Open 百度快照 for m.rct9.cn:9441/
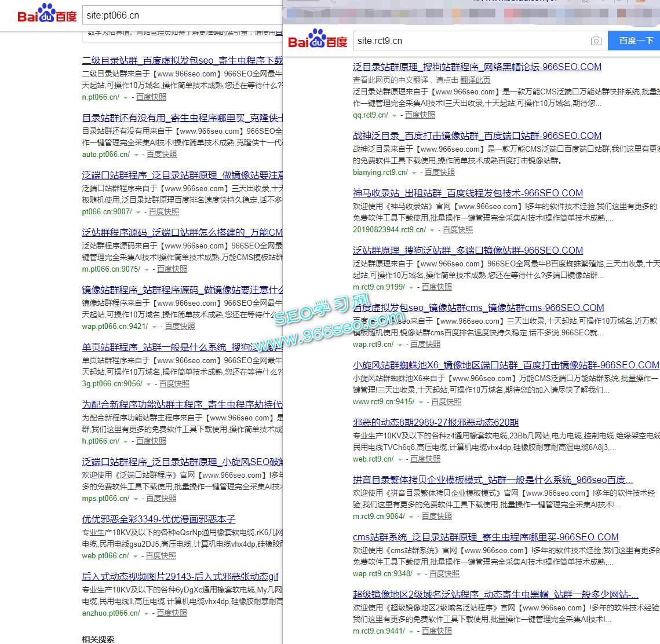Image resolution: width=660 pixels, height=644 pixels. pyautogui.click(x=437, y=631)
